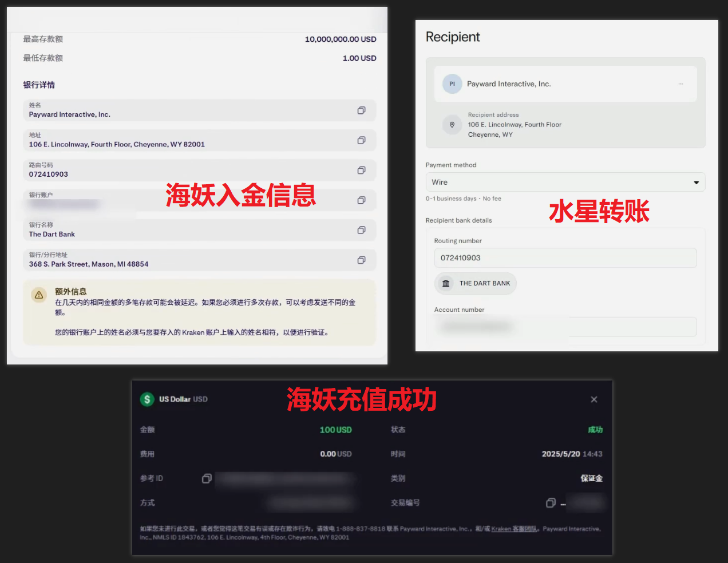
Task: Click the Account number input field
Action: [565, 327]
